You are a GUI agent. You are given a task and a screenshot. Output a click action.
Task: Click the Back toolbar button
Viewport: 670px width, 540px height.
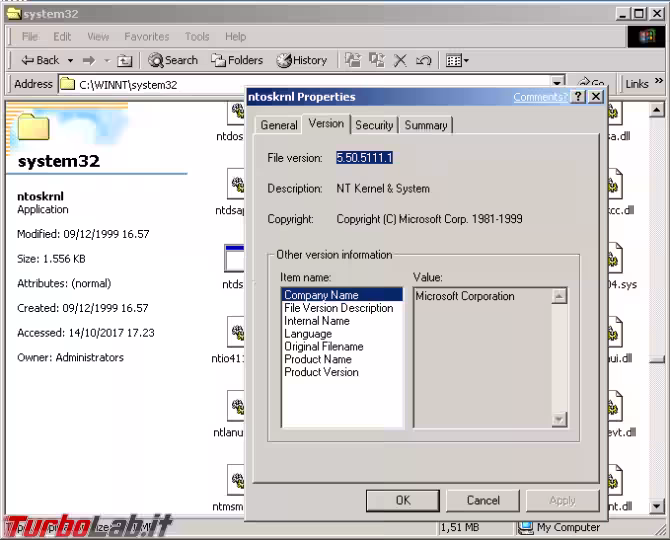point(39,60)
